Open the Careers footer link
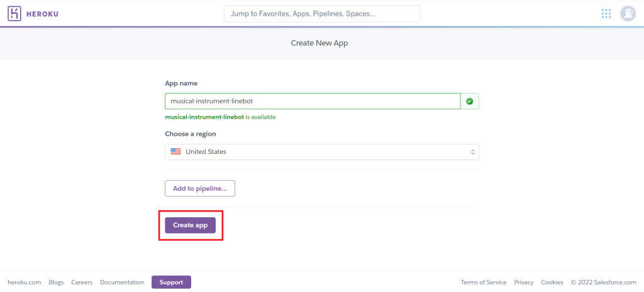Image resolution: width=644 pixels, height=292 pixels. click(82, 283)
